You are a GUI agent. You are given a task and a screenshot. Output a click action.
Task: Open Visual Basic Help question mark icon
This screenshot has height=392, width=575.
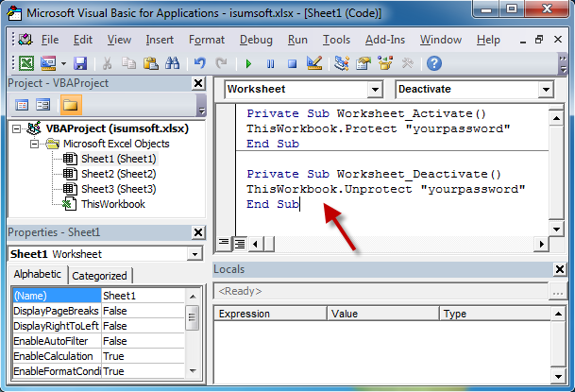click(434, 64)
